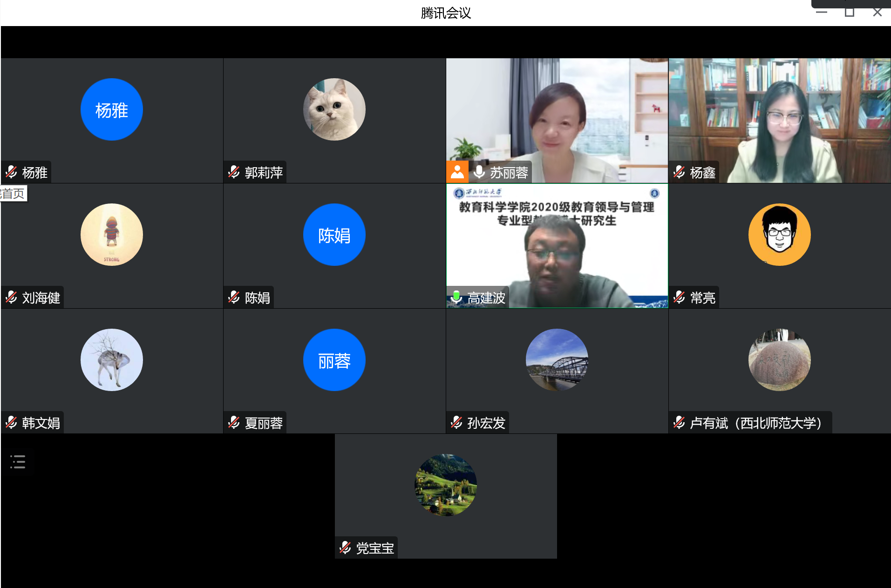Image resolution: width=891 pixels, height=588 pixels.
Task: Click the cartoon face avatar of 常亮
Action: (x=779, y=235)
